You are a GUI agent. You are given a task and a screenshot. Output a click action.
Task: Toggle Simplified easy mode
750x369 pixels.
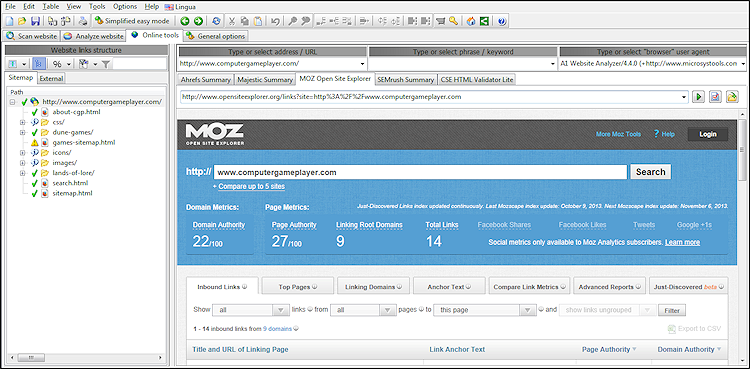pyautogui.click(x=132, y=21)
